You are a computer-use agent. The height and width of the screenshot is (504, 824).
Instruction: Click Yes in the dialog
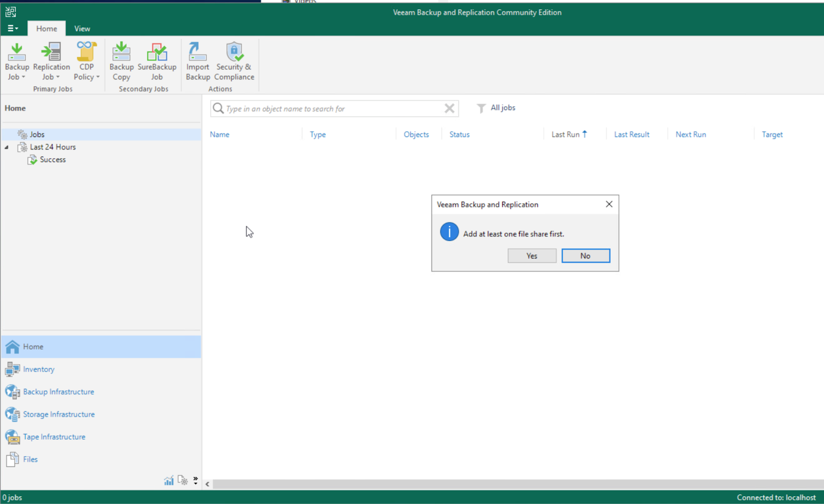tap(532, 256)
